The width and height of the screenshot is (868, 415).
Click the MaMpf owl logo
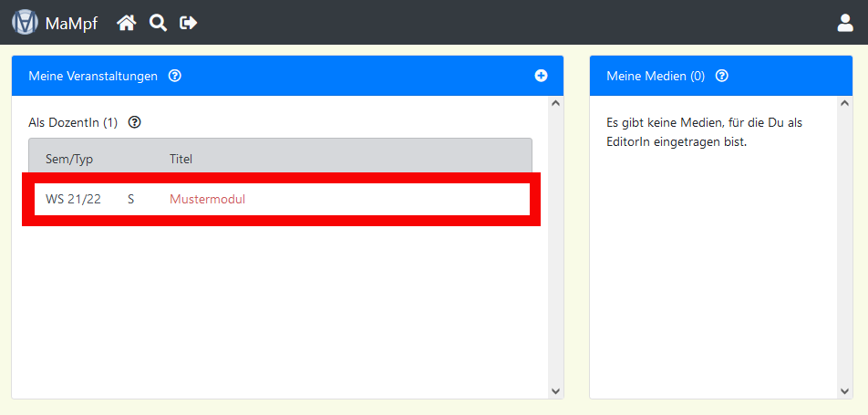(25, 23)
